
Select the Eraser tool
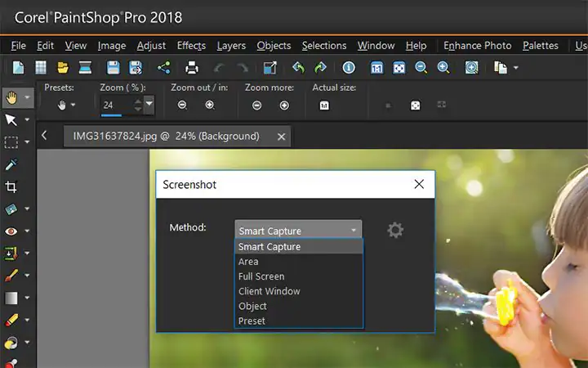tap(11, 320)
